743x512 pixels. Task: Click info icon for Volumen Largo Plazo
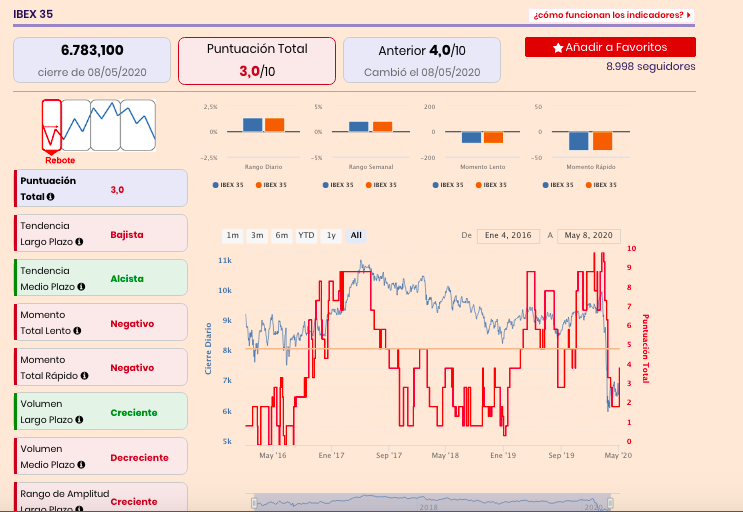tap(79, 420)
